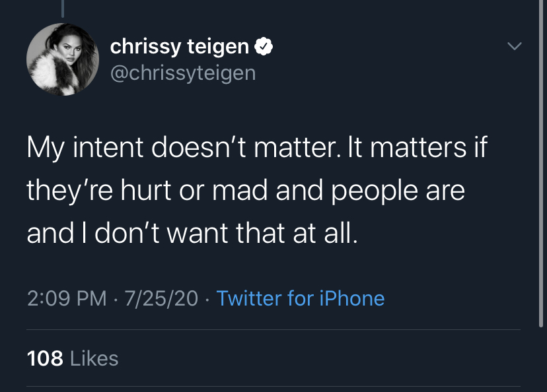View the "108 Likes" list
Image resolution: width=547 pixels, height=392 pixels.
point(73,358)
